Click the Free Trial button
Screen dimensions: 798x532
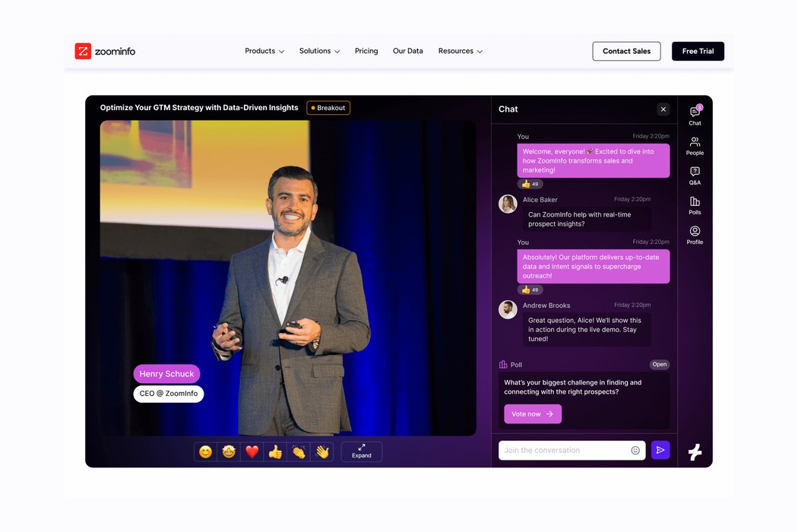click(698, 51)
